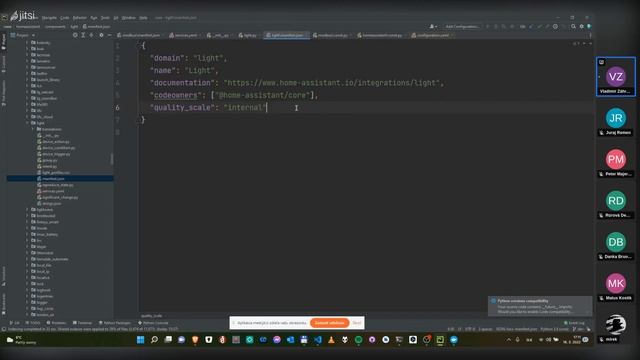640x360 pixels.
Task: Open Pull Requests tool stripe button
Action: coord(4,93)
